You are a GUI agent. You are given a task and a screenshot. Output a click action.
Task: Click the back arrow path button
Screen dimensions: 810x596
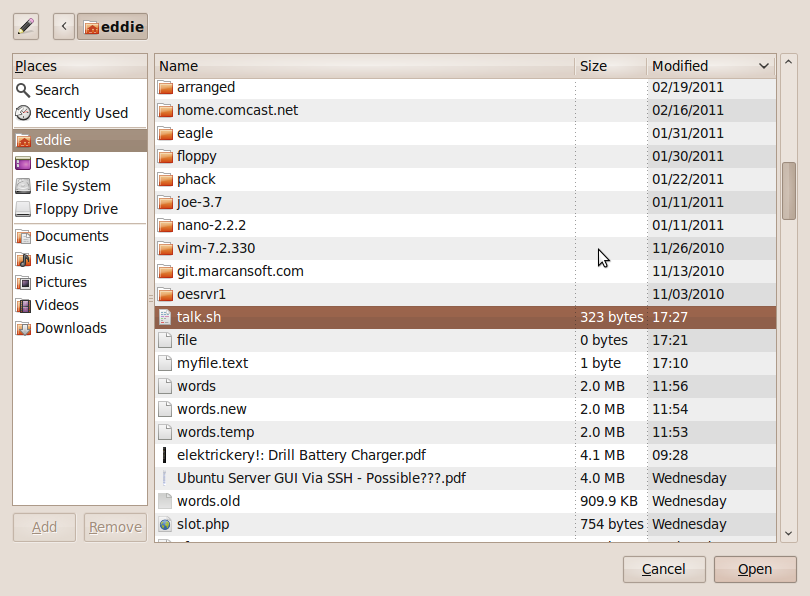pyautogui.click(x=64, y=26)
